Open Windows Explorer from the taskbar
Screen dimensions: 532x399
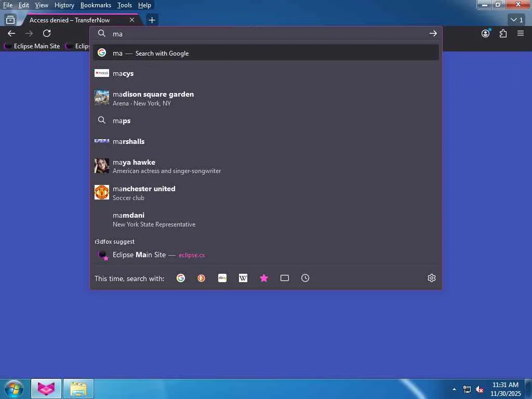coord(78,389)
